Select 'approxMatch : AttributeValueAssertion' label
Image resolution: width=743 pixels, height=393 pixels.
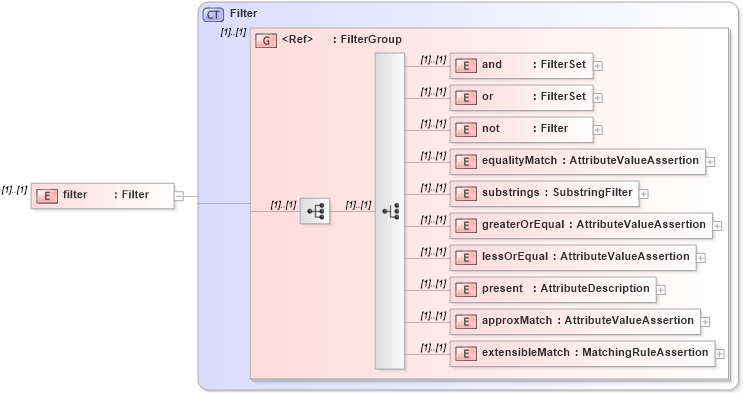coord(588,320)
